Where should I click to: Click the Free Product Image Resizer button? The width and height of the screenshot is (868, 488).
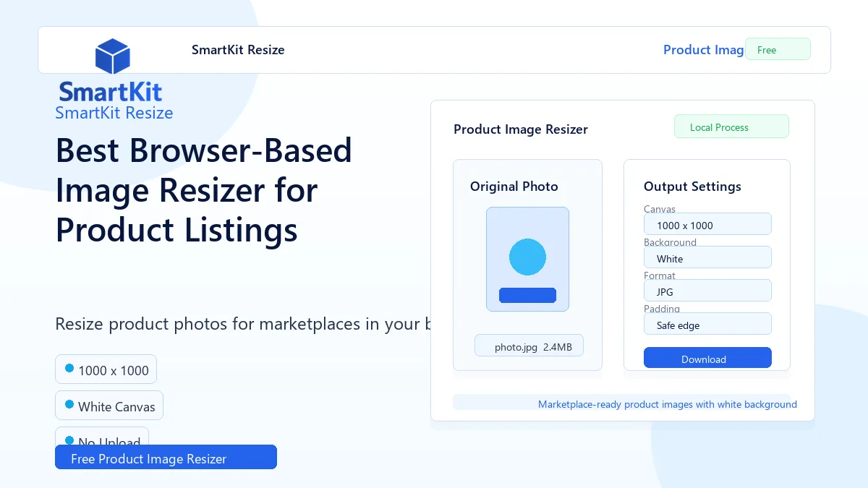pyautogui.click(x=166, y=457)
